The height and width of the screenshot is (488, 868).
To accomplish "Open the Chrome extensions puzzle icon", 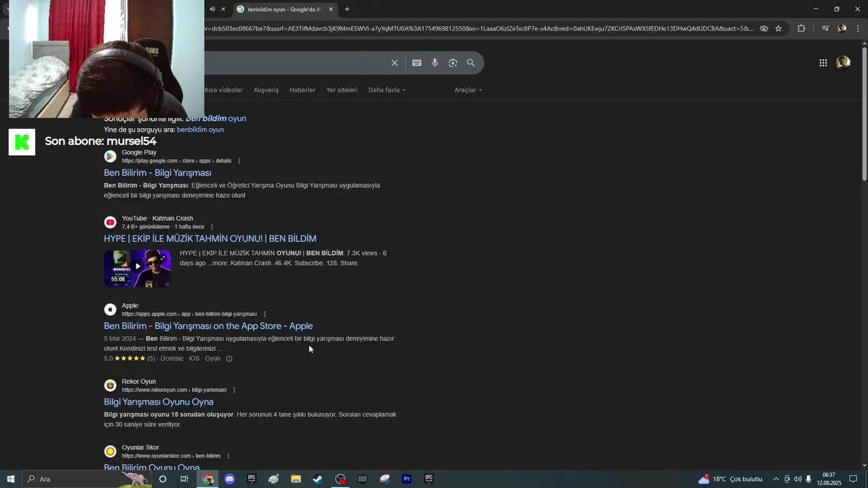I will (x=801, y=28).
